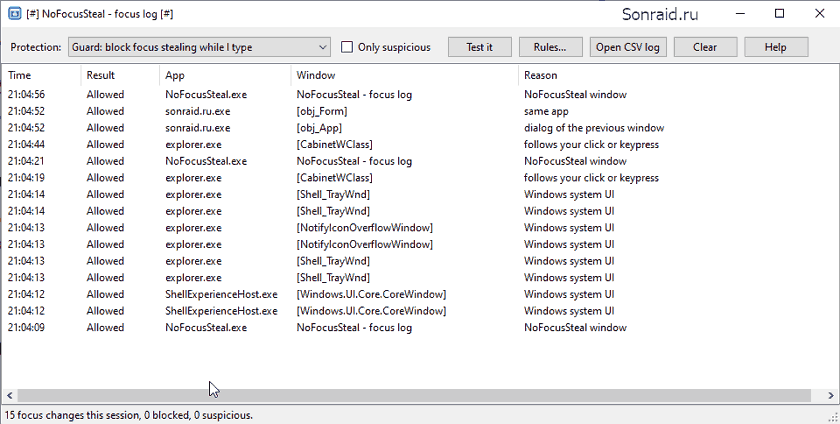Viewport: 840px width, 424px height.
Task: Click the right arrow of horizontal scrollbar
Action: coord(831,396)
